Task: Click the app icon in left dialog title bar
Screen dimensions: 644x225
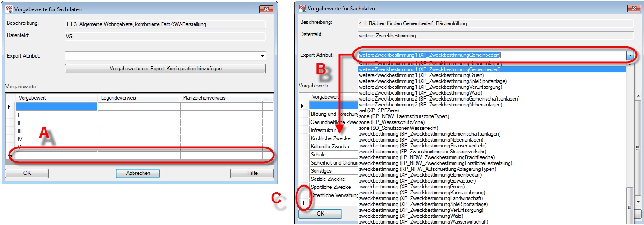Action: (9, 9)
